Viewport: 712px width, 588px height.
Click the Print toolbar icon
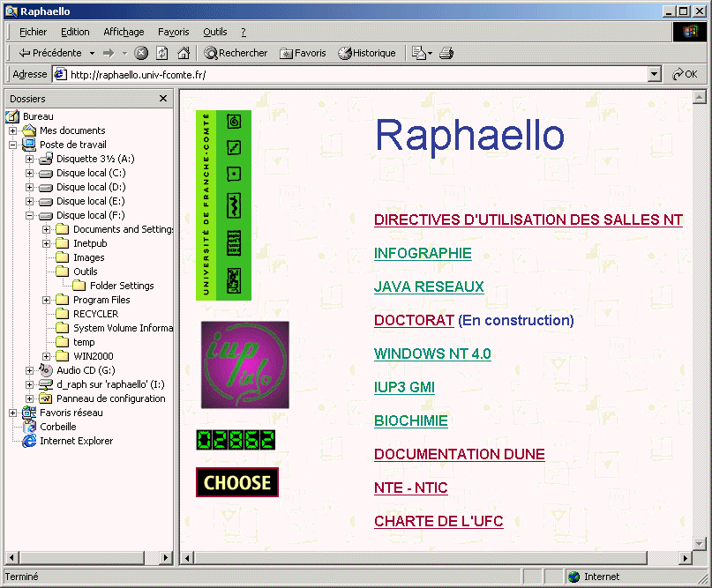(x=446, y=53)
